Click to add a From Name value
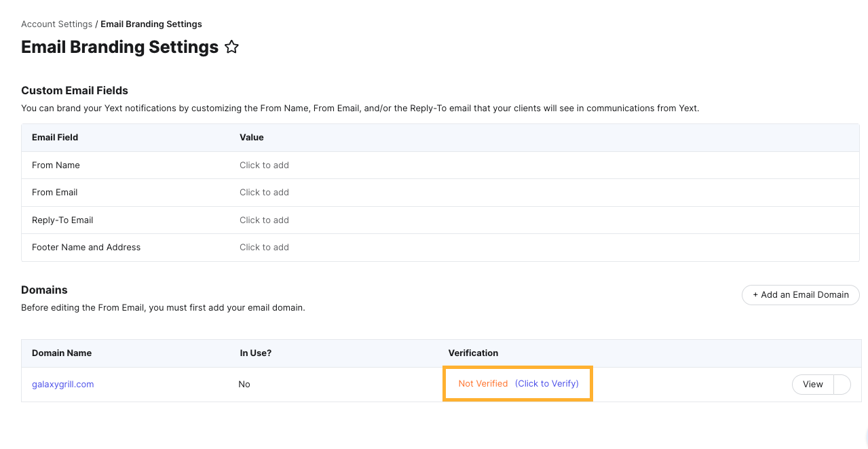868x449 pixels. [x=264, y=165]
